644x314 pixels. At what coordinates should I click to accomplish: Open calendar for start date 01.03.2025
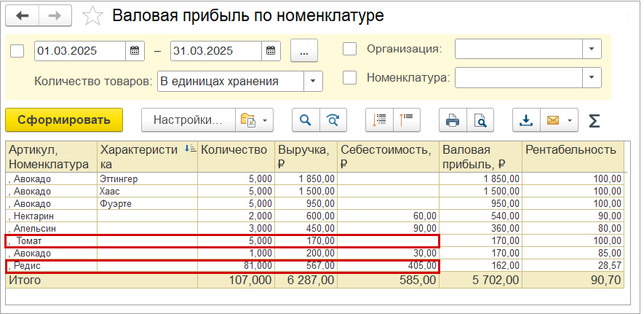[x=135, y=51]
